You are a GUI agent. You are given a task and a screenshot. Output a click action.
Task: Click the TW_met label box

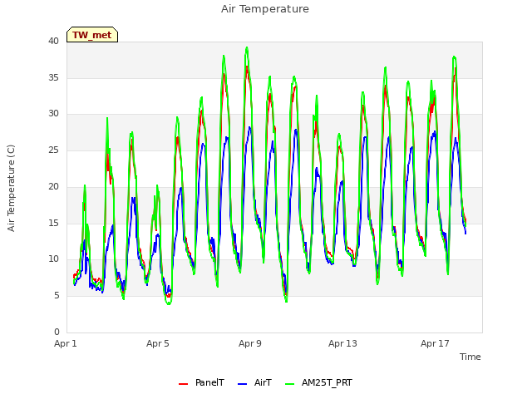point(92,35)
